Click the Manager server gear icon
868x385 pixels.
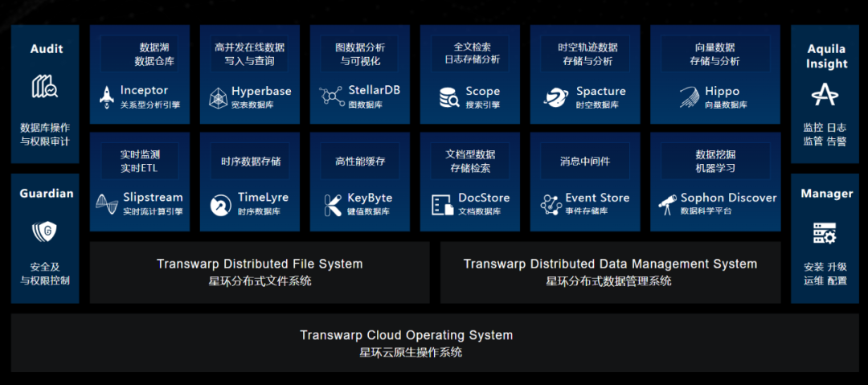[825, 233]
